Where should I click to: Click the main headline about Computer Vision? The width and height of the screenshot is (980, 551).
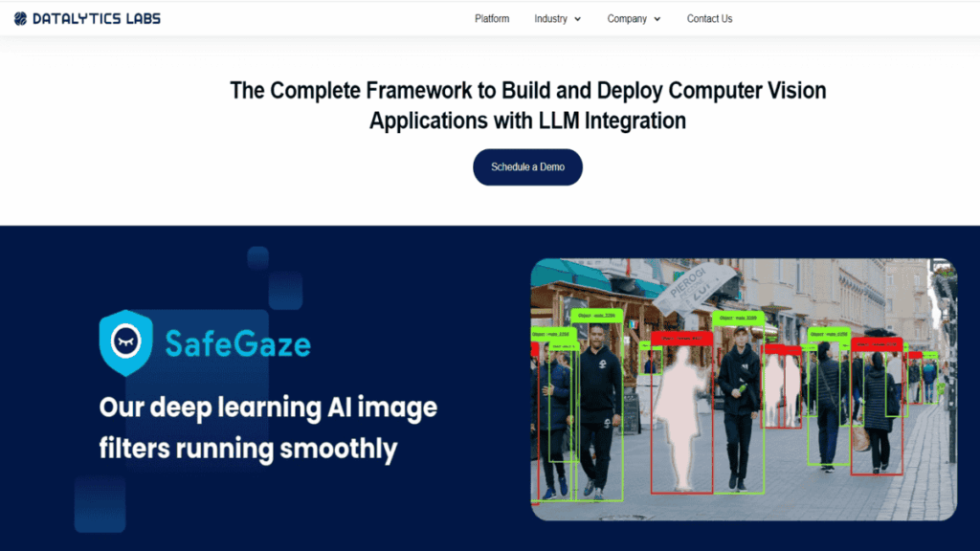(x=527, y=105)
